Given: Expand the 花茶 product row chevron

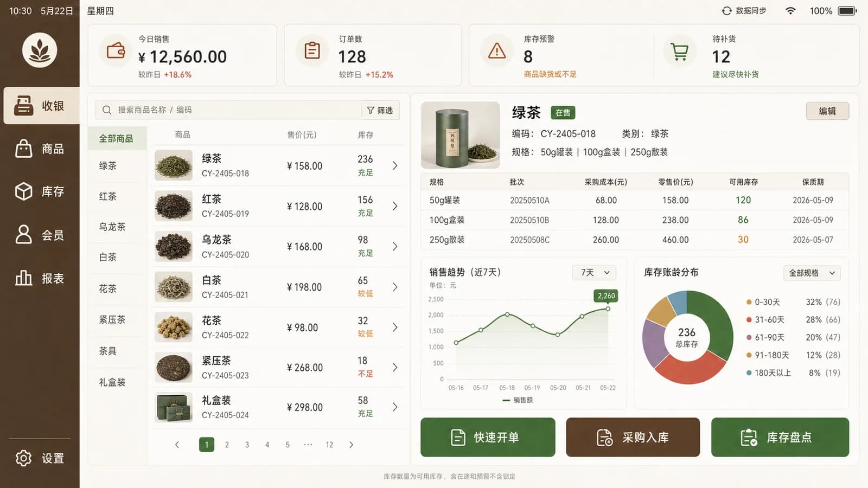Looking at the screenshot, I should pos(395,327).
